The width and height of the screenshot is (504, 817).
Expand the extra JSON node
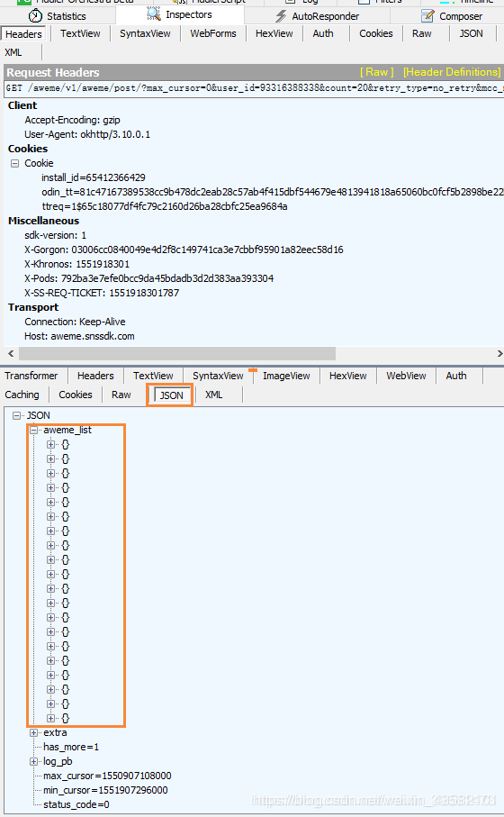[x=34, y=732]
